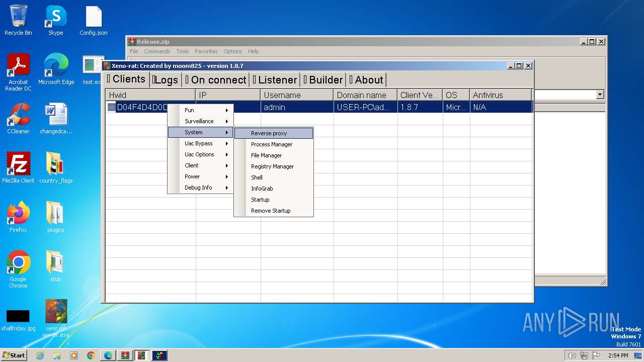644x362 pixels.
Task: Switch to the Logs tab
Action: coord(166,80)
